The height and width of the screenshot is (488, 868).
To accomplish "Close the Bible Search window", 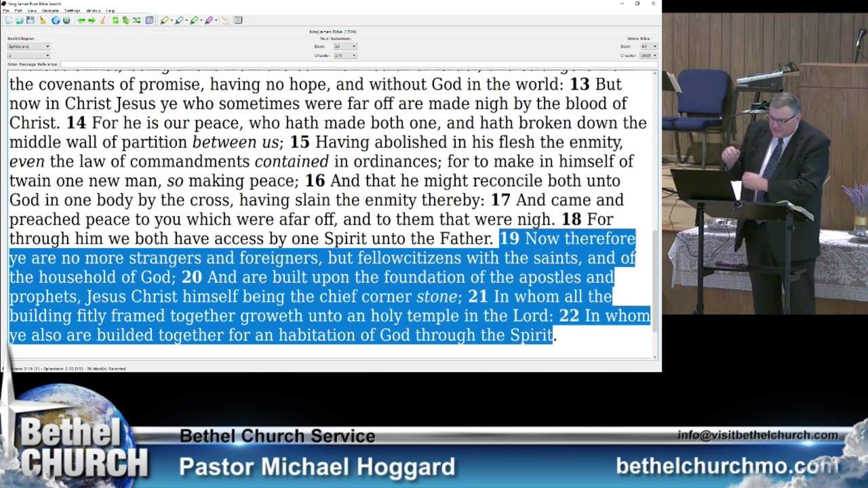I will coord(653,3).
